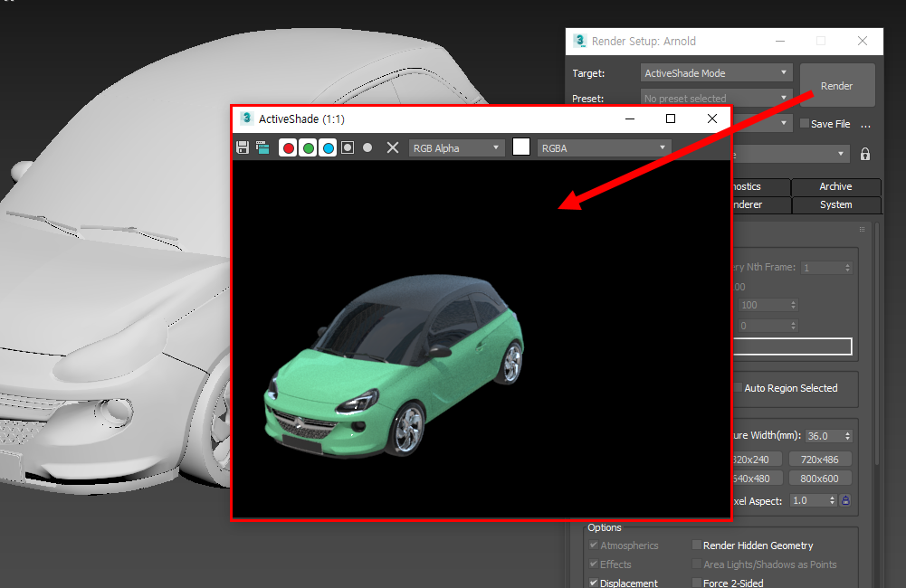Click the Pixel Aspect 1.0 field

point(808,501)
